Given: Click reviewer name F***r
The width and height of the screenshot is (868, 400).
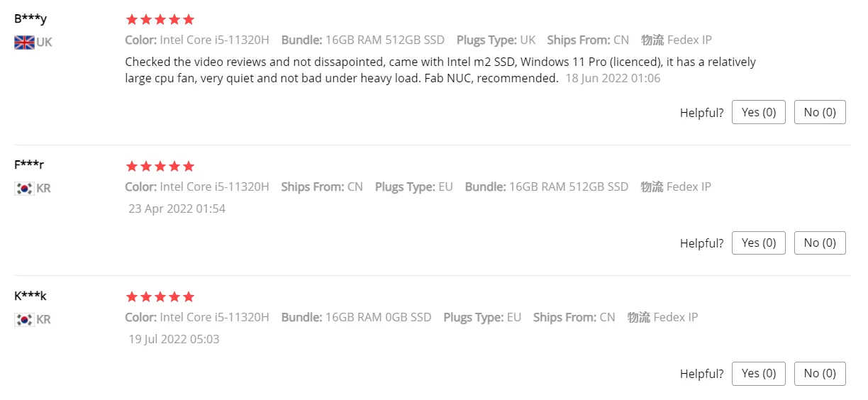Looking at the screenshot, I should [x=29, y=165].
